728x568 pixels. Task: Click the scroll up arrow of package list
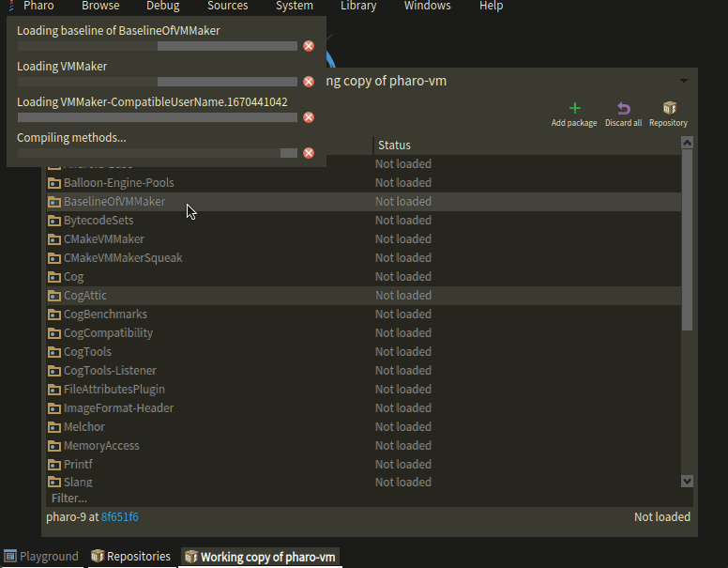point(687,143)
